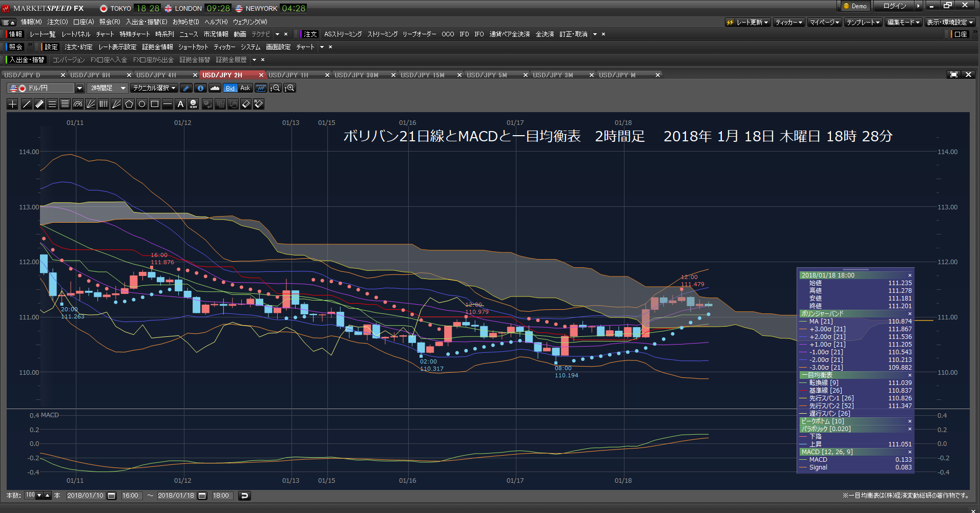The image size is (980, 513).
Task: Zoom in the chart with magnifier plus
Action: tap(289, 88)
